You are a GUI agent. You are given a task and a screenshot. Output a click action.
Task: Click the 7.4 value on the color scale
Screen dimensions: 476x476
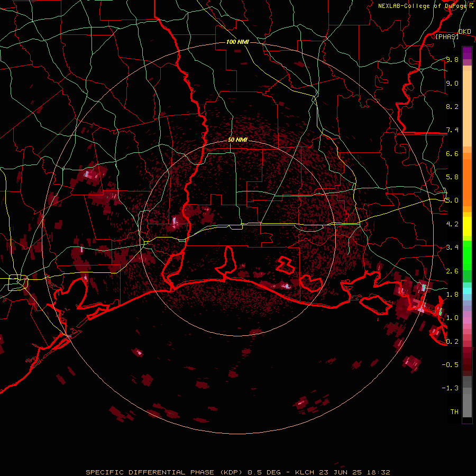tap(452, 130)
